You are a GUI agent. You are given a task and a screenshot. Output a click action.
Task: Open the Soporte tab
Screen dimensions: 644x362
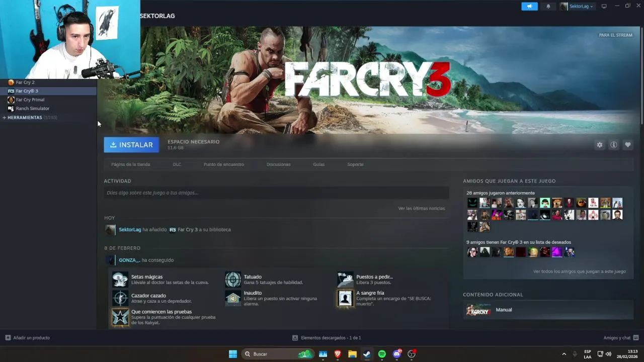point(355,164)
